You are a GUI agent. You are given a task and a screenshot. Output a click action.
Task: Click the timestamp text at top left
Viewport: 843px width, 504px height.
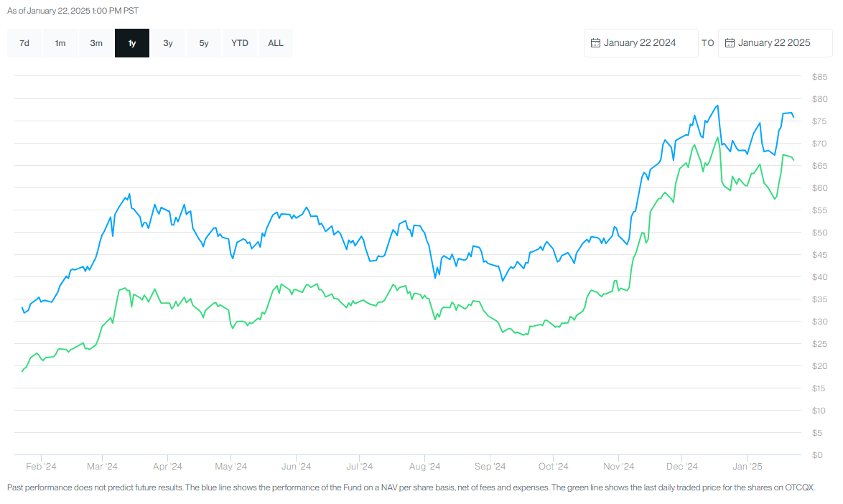pyautogui.click(x=72, y=11)
